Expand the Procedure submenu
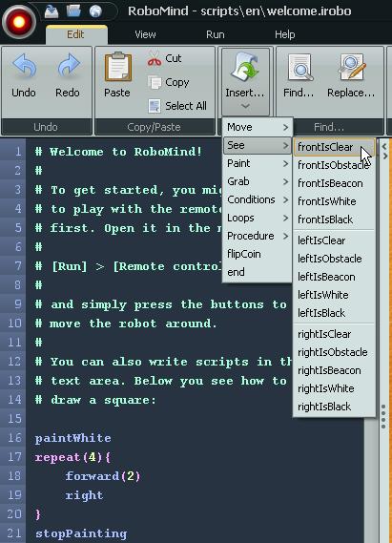The height and width of the screenshot is (543, 392). (258, 236)
